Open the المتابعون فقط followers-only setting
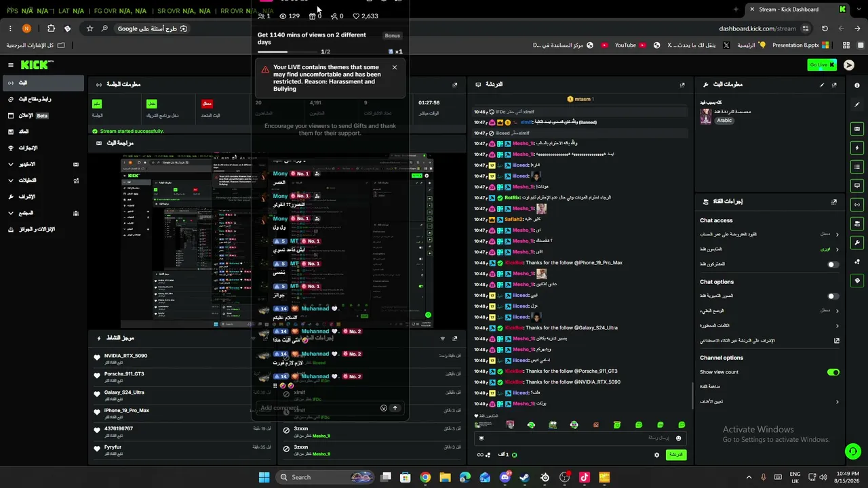Viewport: 868px width, 488px height. click(770, 249)
